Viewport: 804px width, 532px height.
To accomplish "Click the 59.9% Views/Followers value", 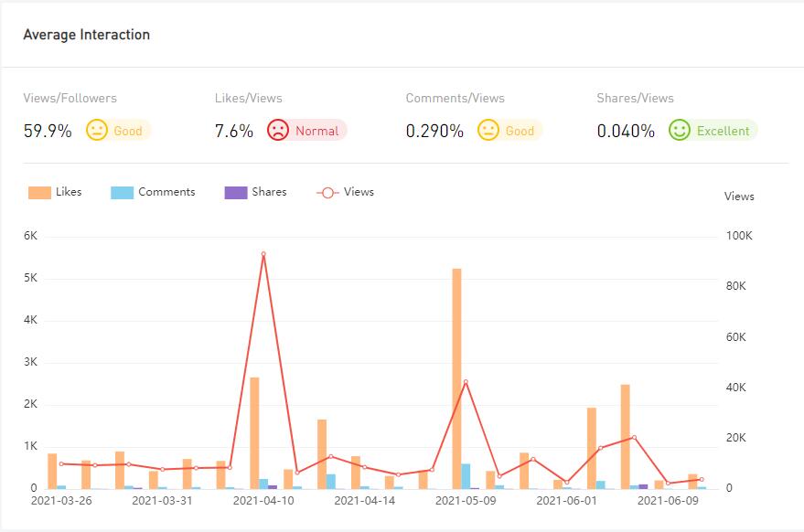I will click(48, 131).
